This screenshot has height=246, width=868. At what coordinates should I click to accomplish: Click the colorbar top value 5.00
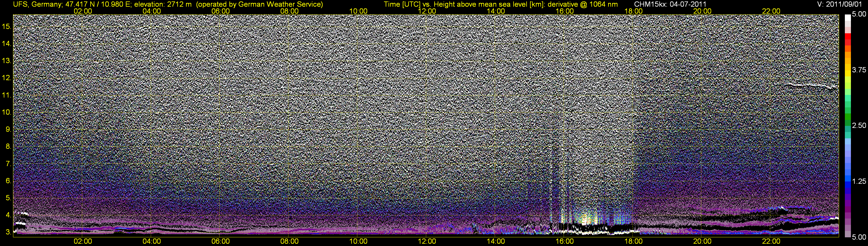point(859,14)
